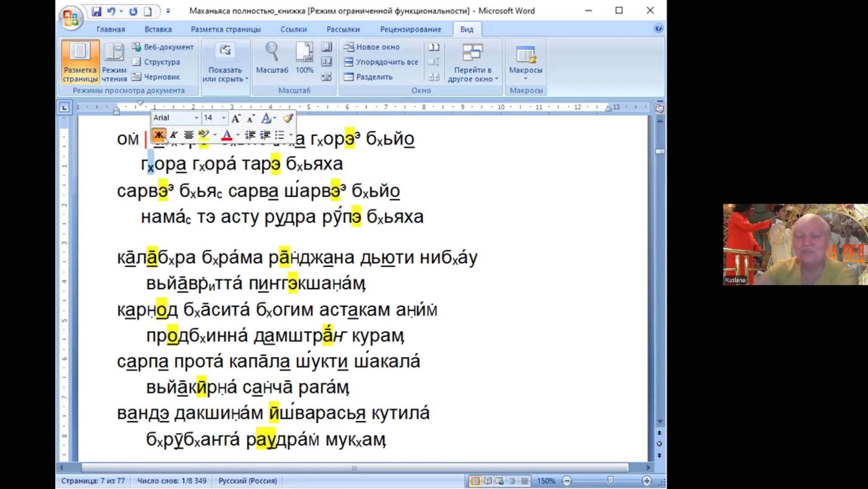
Task: Open the Рецензирование ribbon tab
Action: (410, 29)
